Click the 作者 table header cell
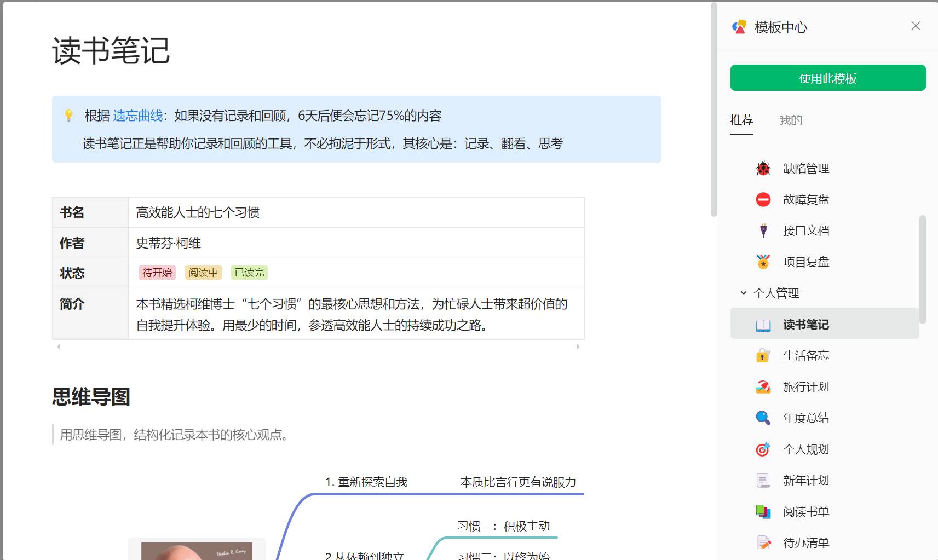The height and width of the screenshot is (560, 938). coord(90,243)
